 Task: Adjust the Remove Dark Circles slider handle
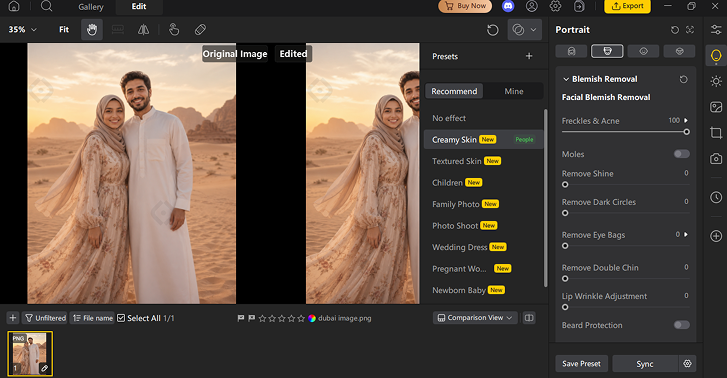(x=565, y=213)
